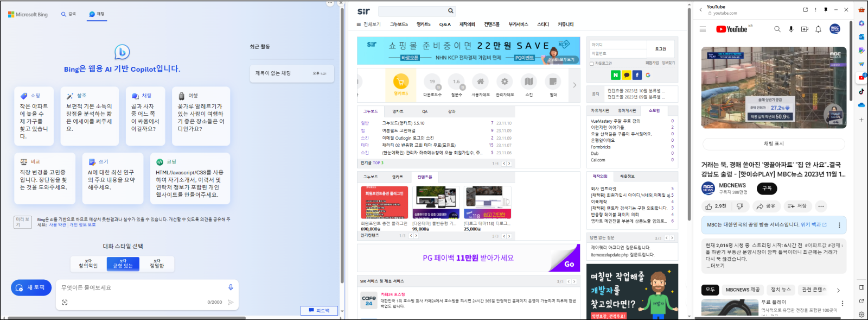Click the microphone icon in Bing chat input
This screenshot has height=320, width=868.
(231, 287)
